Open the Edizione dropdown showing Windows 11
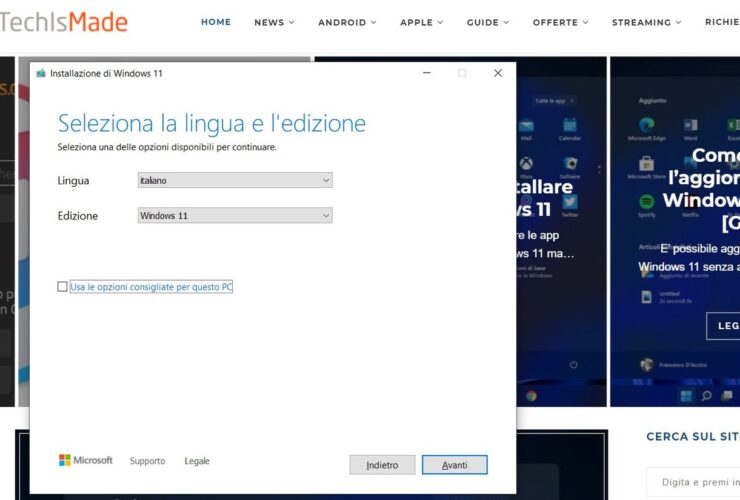Screen dimensions: 740x500 point(235,215)
